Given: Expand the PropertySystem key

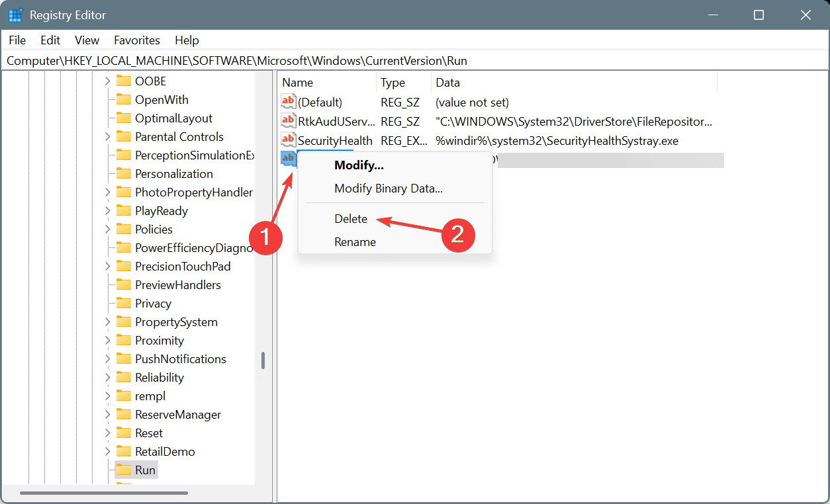Looking at the screenshot, I should pyautogui.click(x=107, y=322).
